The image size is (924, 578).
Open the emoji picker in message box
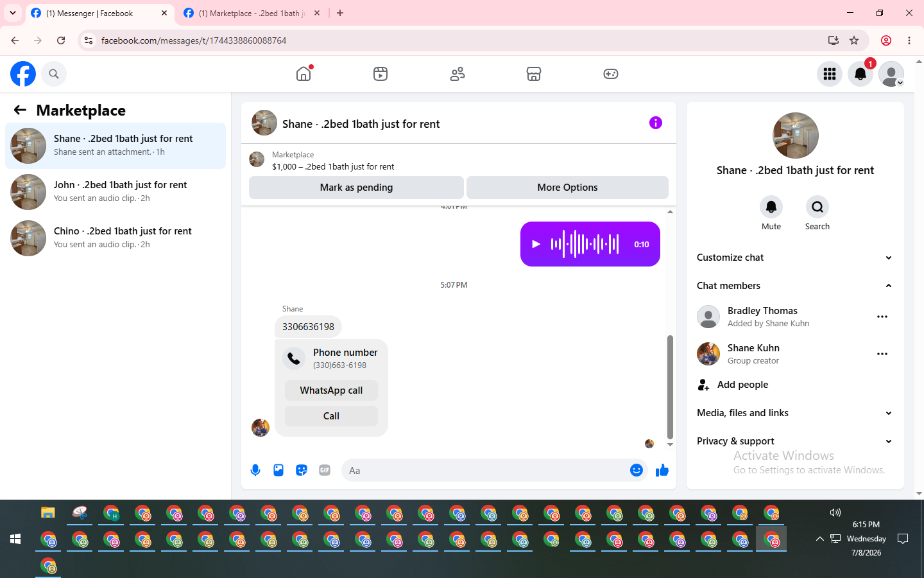tap(636, 471)
